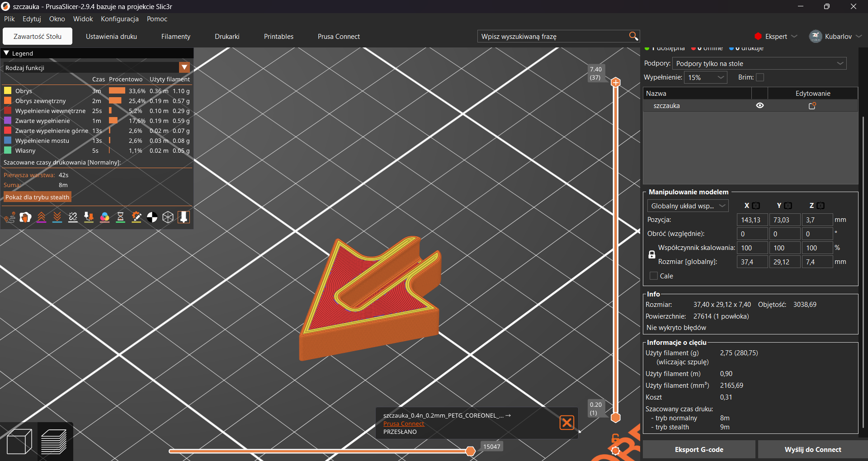Toggle travel moves visibility icon

pyautogui.click(x=10, y=217)
